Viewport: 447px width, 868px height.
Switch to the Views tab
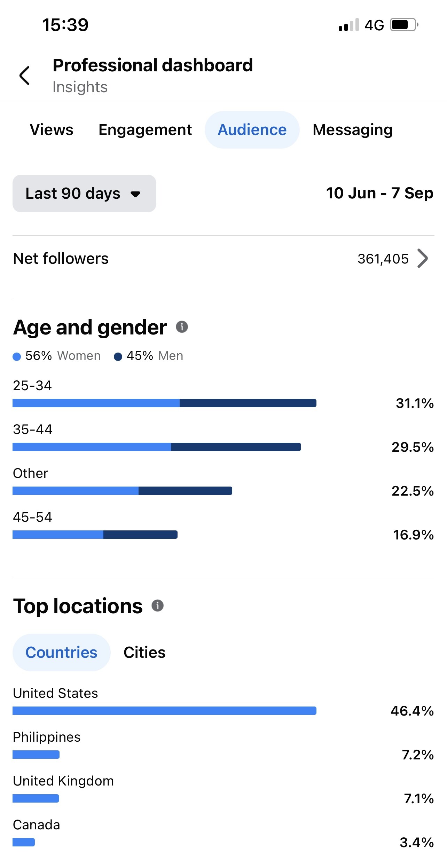click(x=52, y=130)
